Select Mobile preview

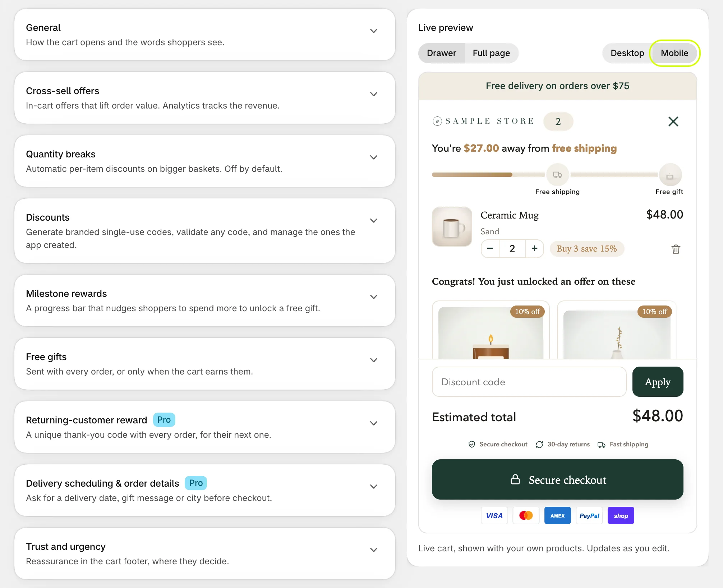click(x=674, y=53)
